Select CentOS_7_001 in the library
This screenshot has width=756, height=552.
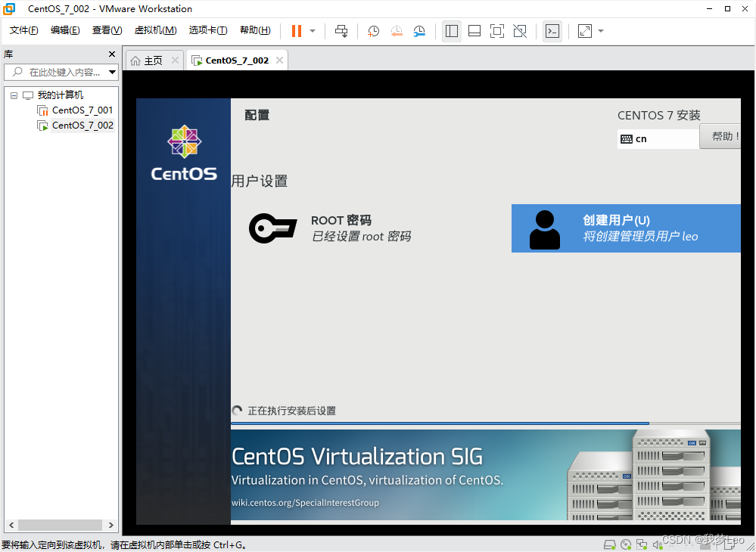point(82,110)
